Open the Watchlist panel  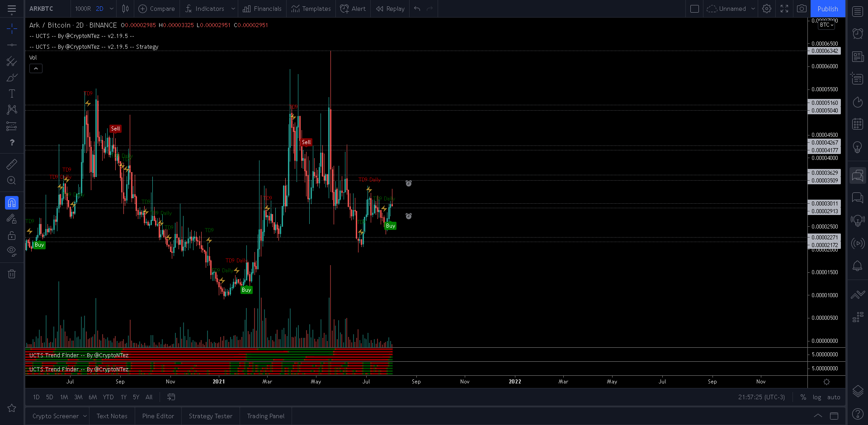click(858, 11)
